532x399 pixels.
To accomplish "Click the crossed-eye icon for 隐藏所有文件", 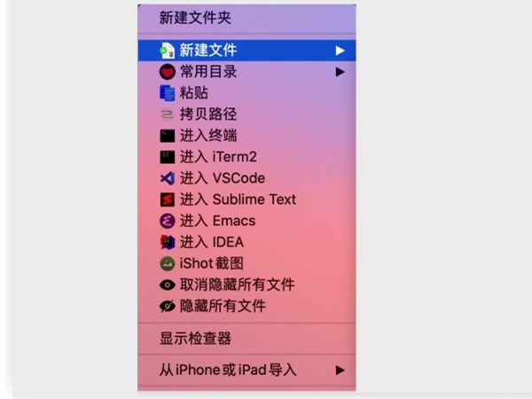I will 168,306.
